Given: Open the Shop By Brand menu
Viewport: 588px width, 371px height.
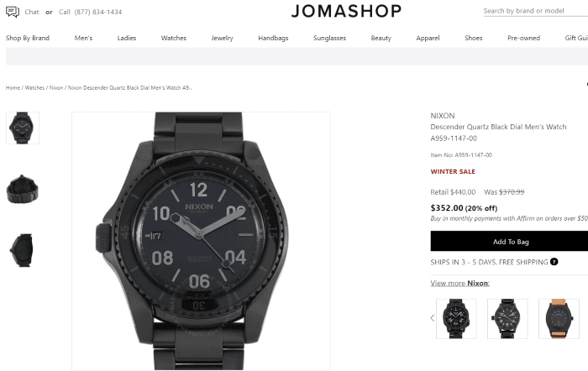Looking at the screenshot, I should tap(28, 38).
